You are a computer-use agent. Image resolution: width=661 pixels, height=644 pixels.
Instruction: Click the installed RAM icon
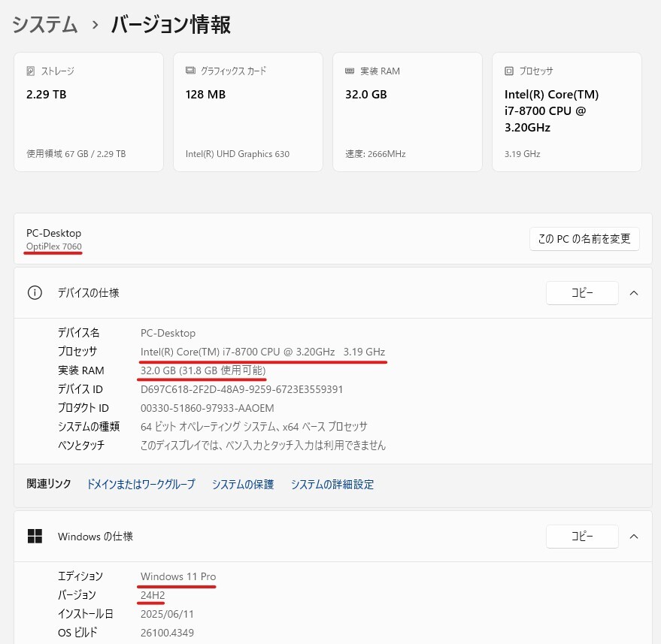[350, 71]
